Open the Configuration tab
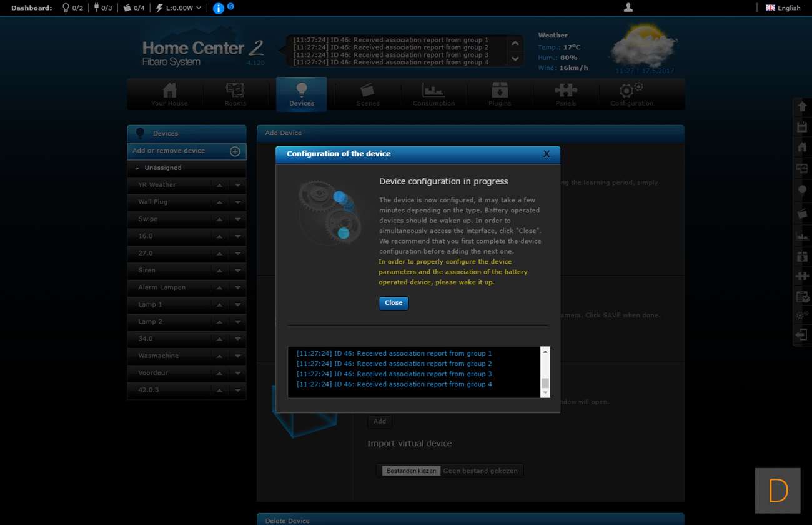 pyautogui.click(x=631, y=94)
